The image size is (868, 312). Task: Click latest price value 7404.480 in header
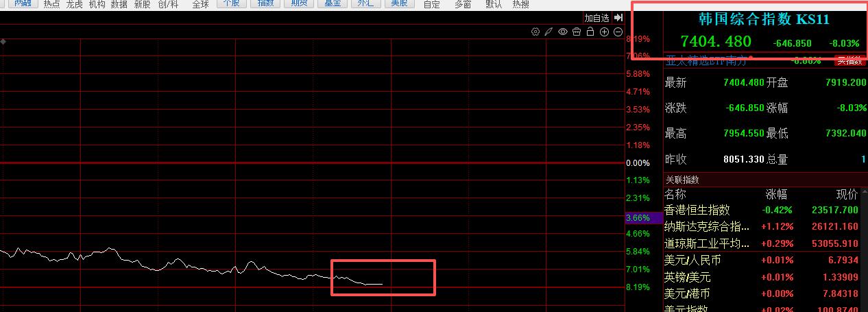716,41
